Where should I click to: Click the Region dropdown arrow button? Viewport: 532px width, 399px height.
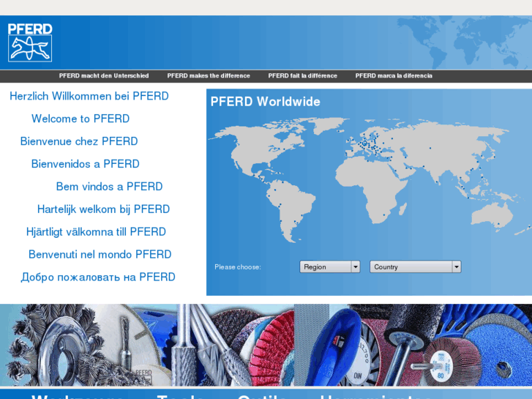(355, 267)
